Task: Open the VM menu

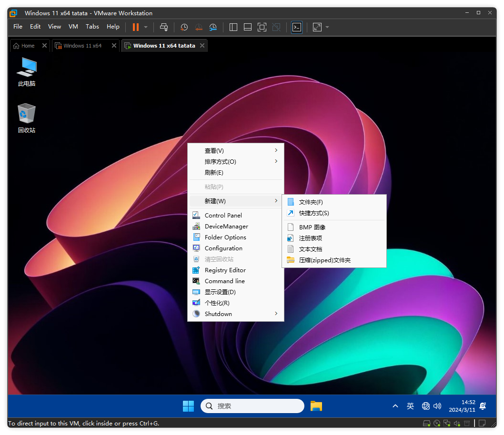Action: pyautogui.click(x=73, y=27)
